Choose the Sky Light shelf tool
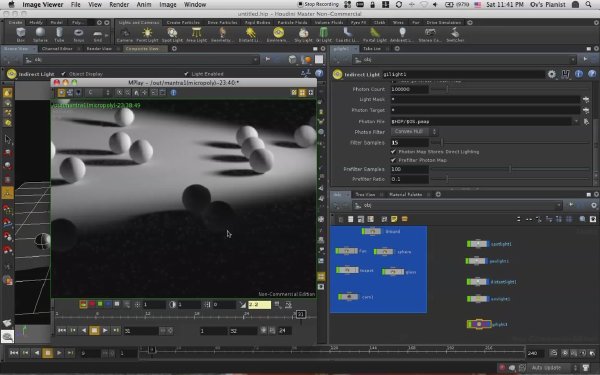 click(x=303, y=35)
